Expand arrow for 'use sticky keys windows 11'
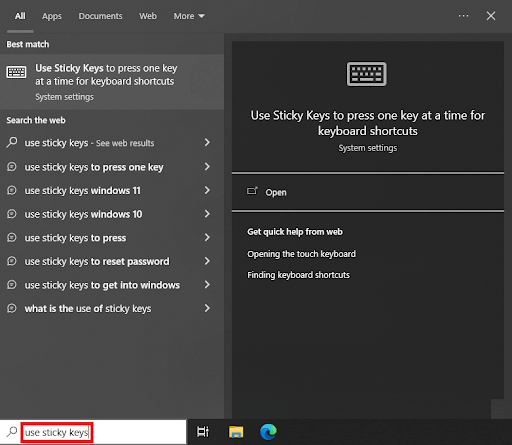The height and width of the screenshot is (445, 512). (207, 190)
